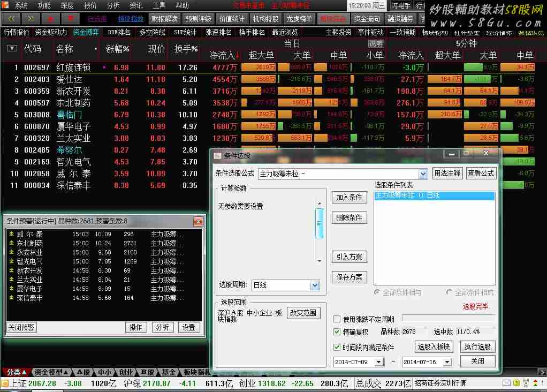This screenshot has height=392, width=547.
Task: Uncheck the 精确复权 checkbox
Action: click(337, 332)
